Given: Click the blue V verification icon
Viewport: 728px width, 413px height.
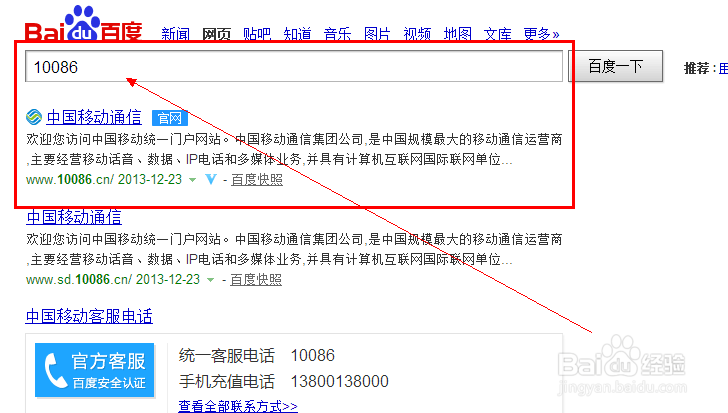Looking at the screenshot, I should [211, 179].
